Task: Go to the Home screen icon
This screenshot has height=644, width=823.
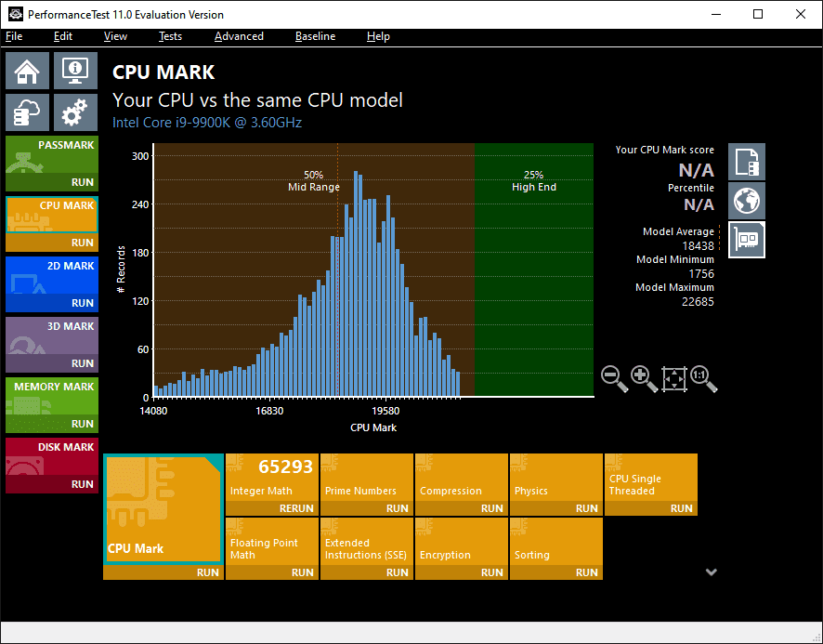Action: [27, 71]
